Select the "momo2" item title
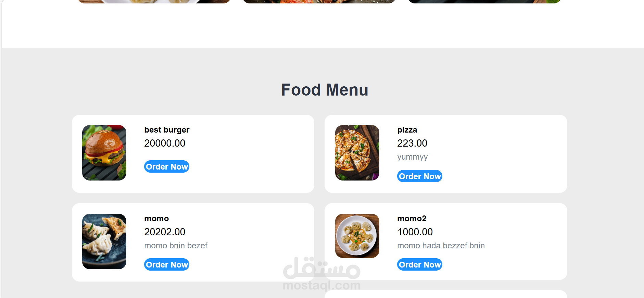 point(412,219)
